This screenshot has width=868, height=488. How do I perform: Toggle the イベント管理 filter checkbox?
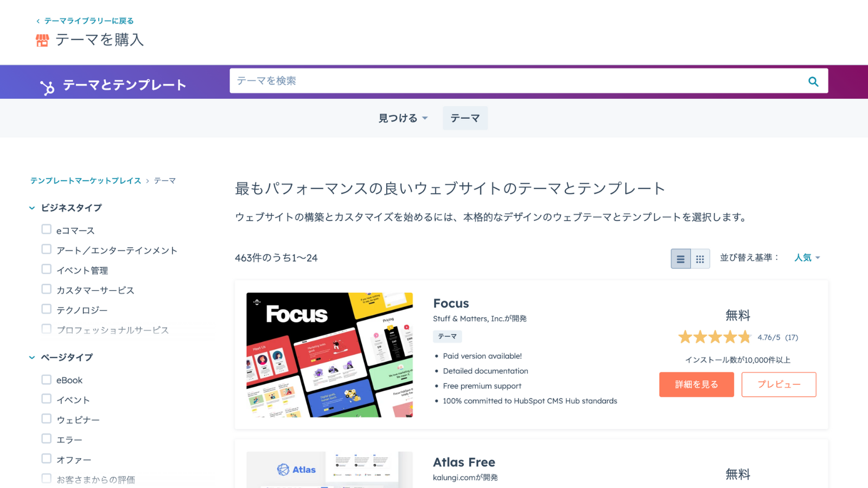[x=47, y=269]
